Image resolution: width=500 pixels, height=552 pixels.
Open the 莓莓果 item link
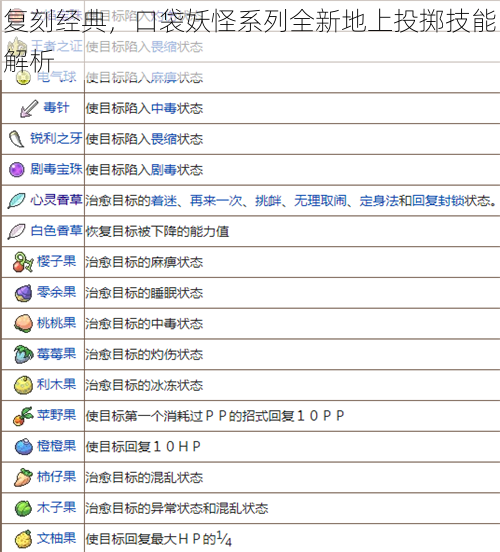coord(57,353)
